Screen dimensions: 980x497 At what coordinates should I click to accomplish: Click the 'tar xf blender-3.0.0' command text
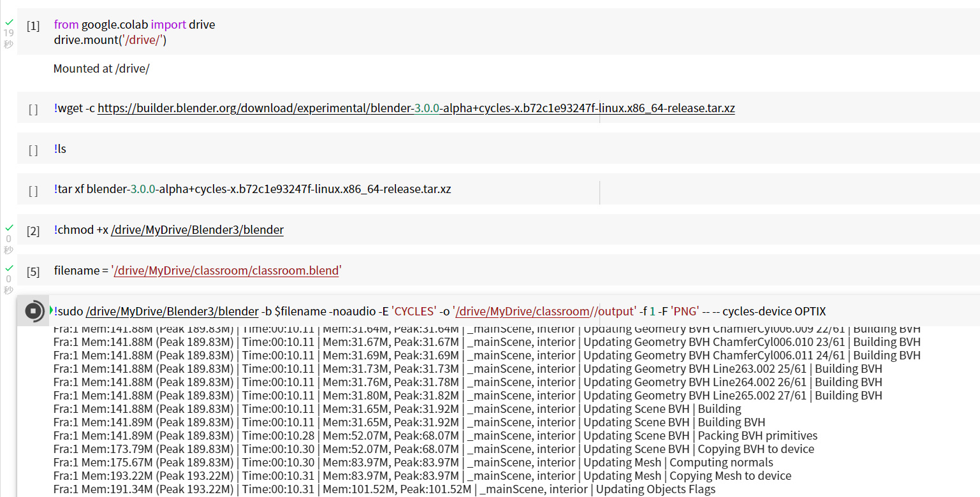253,189
